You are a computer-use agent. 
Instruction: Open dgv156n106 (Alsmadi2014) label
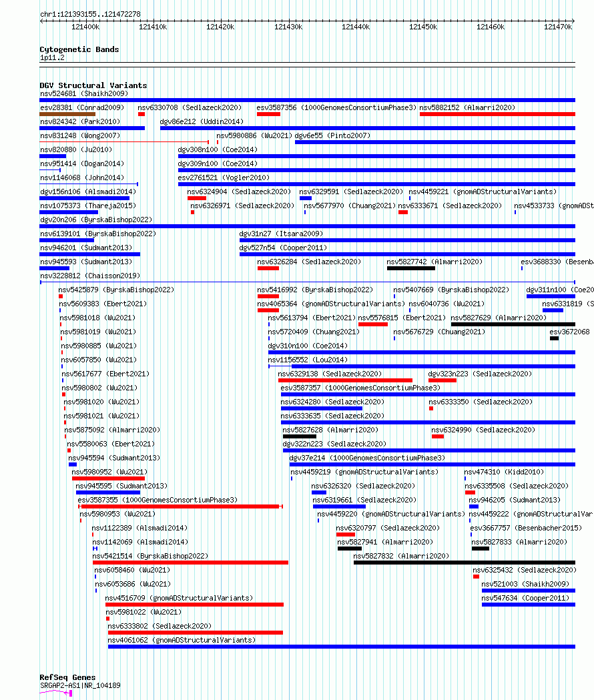88,192
